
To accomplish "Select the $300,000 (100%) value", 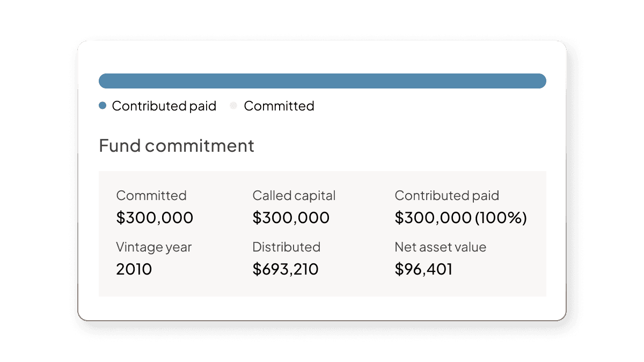I will tap(461, 218).
